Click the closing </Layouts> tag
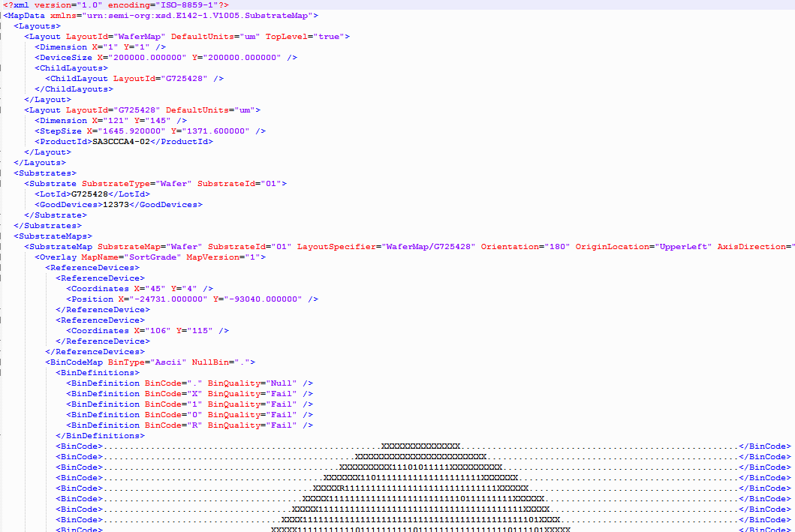The width and height of the screenshot is (795, 532). point(40,163)
